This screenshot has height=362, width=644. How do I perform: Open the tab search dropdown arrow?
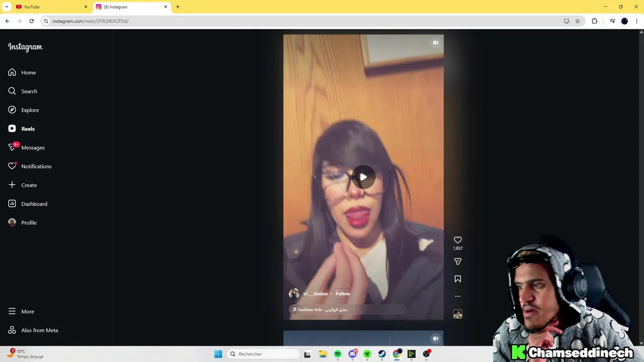[7, 7]
